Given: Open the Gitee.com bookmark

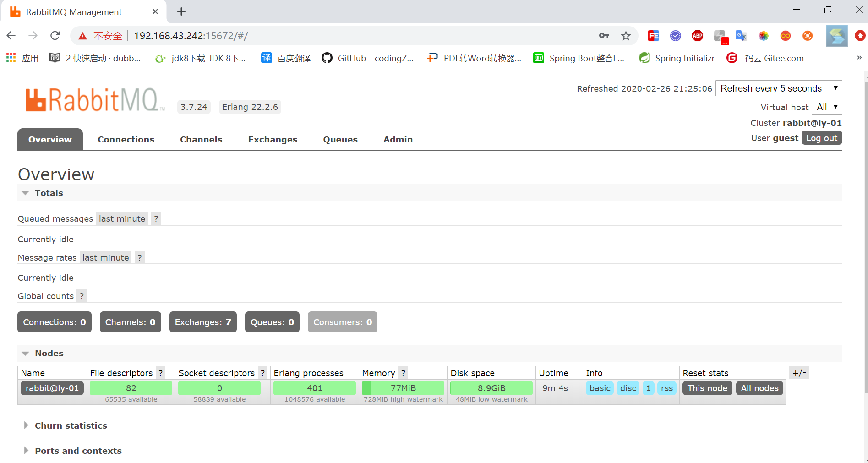Looking at the screenshot, I should click(765, 58).
